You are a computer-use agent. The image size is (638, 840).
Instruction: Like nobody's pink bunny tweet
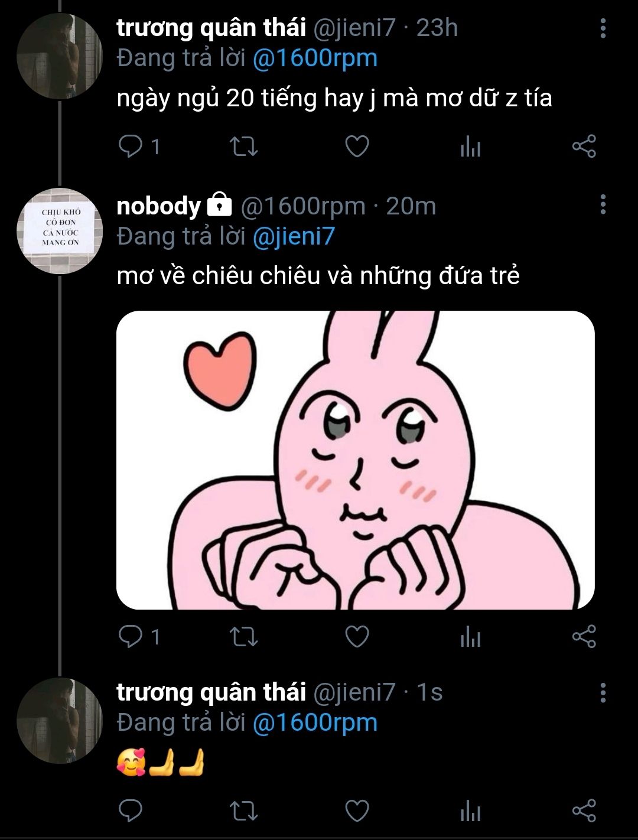[357, 636]
